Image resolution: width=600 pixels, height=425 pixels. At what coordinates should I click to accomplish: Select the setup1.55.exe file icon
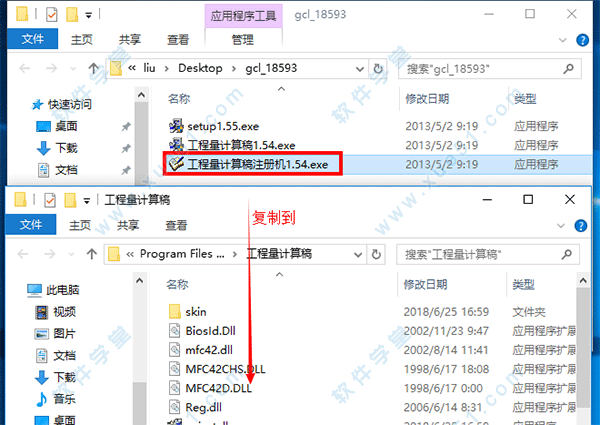[x=176, y=126]
